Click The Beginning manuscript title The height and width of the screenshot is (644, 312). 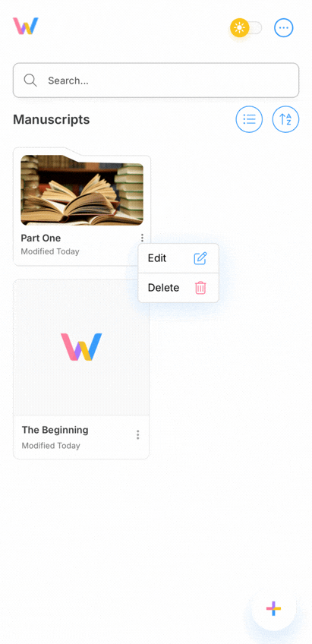pos(55,430)
